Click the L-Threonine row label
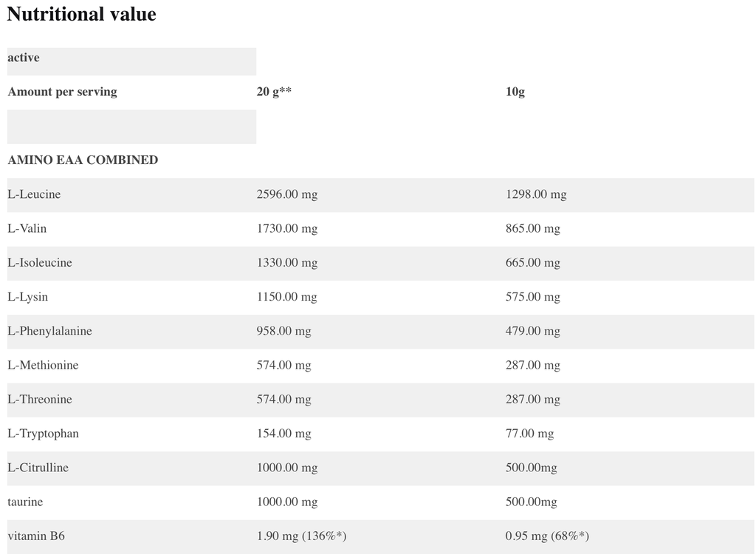The height and width of the screenshot is (557, 756). click(41, 400)
